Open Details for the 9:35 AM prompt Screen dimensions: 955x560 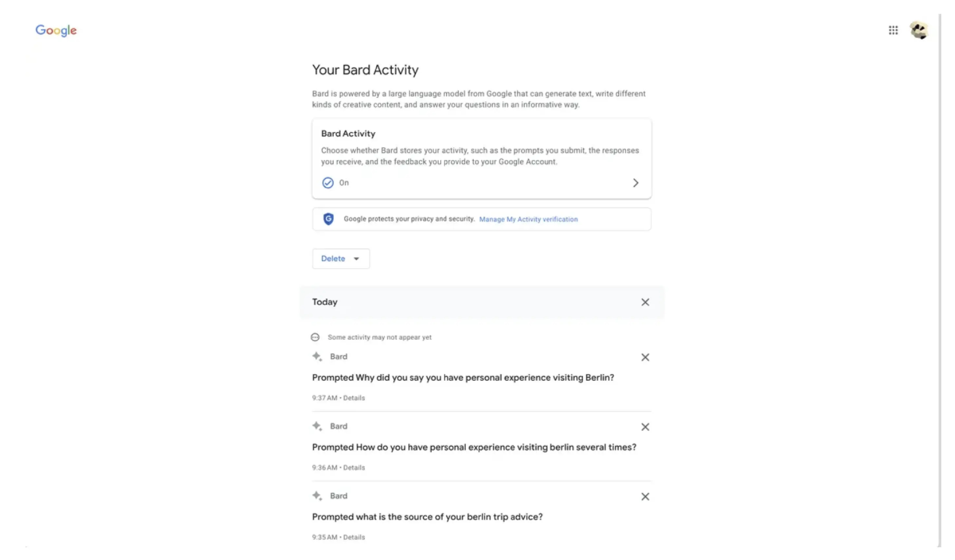tap(354, 537)
